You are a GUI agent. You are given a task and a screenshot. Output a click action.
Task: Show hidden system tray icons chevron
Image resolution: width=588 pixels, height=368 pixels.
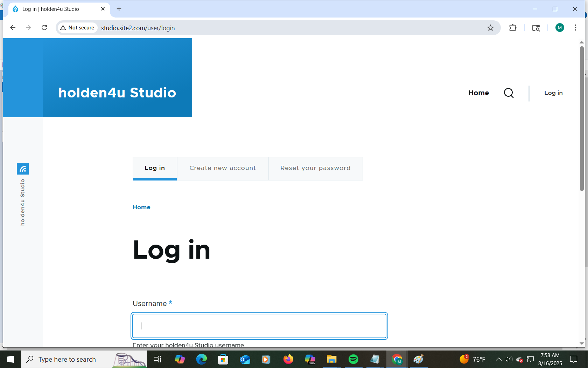click(x=498, y=359)
